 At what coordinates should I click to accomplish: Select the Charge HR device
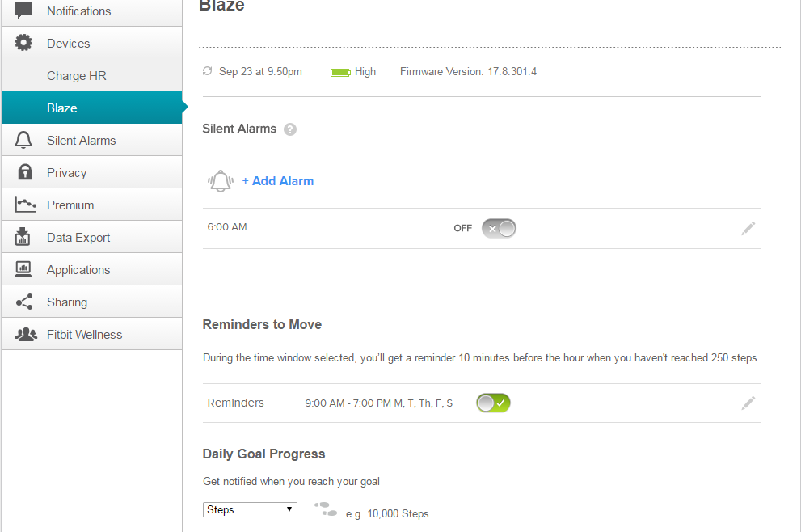coord(92,76)
